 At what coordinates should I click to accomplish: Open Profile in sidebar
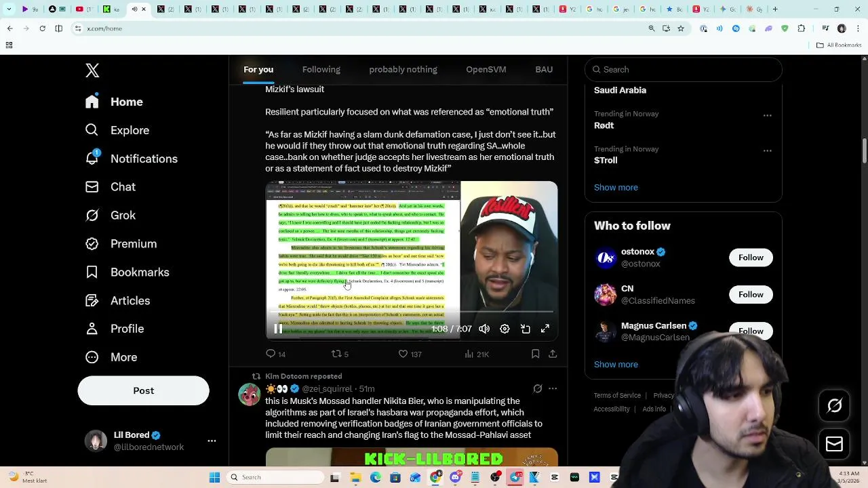114,329
